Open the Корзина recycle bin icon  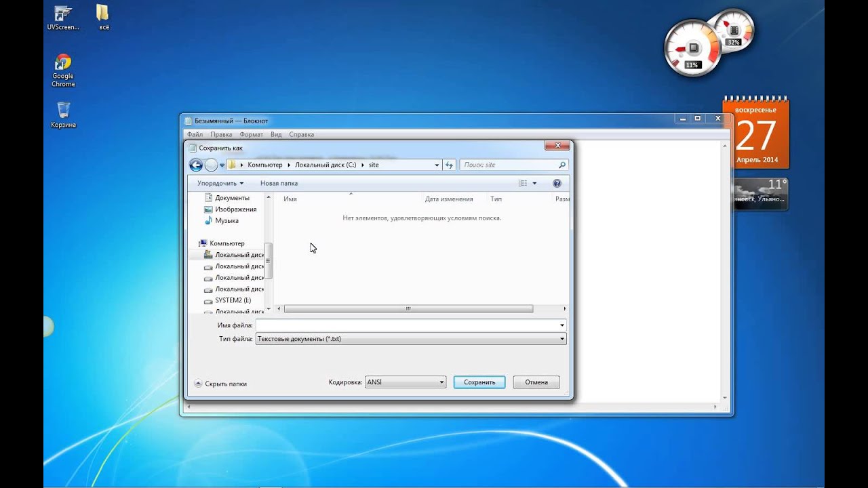pyautogui.click(x=63, y=115)
